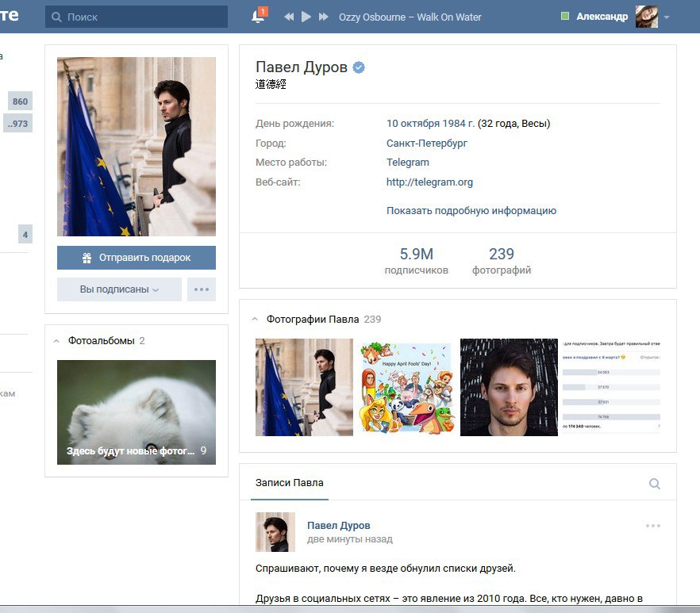Image resolution: width=700 pixels, height=613 pixels.
Task: Click the album title Здесь будут новые фотог...
Action: click(130, 451)
